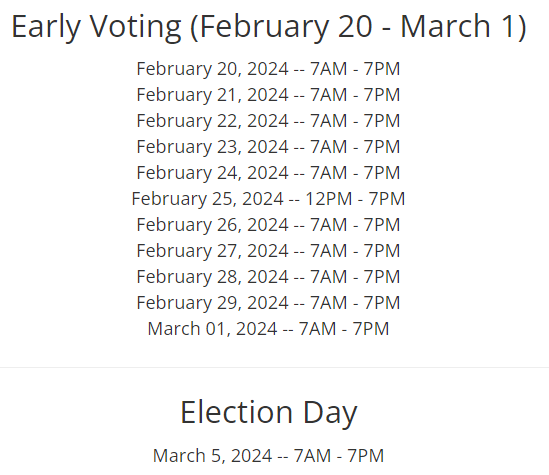Select the February 21, 2024 hours line

click(x=268, y=95)
